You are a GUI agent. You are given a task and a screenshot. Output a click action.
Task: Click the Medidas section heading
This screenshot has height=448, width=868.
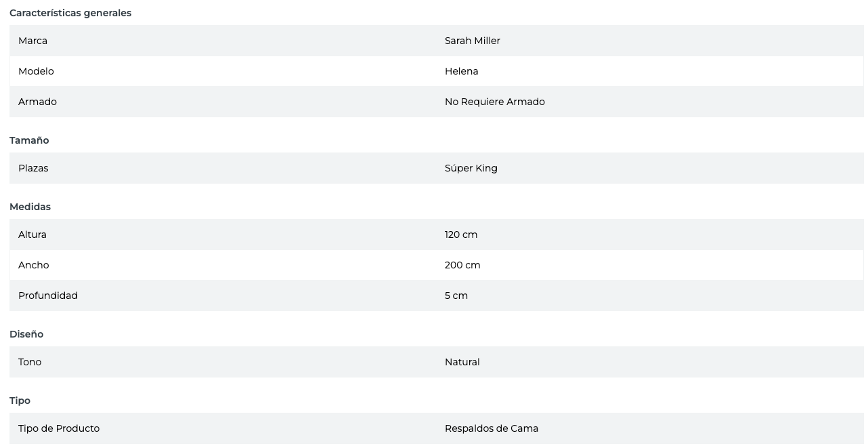point(30,207)
